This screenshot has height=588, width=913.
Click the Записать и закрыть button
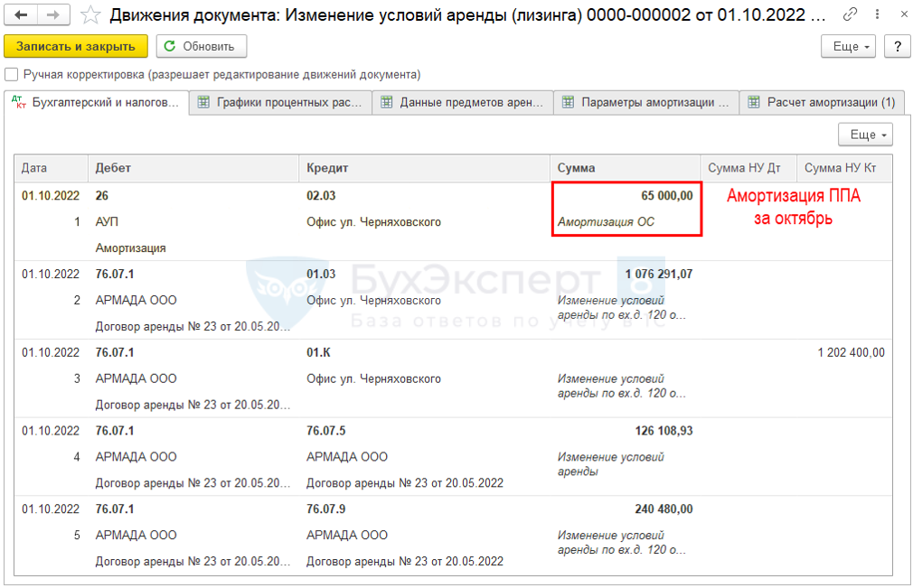(76, 47)
